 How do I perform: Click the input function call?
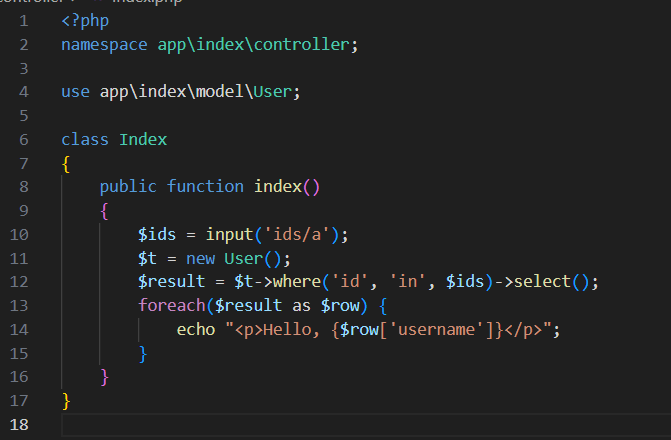coord(229,235)
